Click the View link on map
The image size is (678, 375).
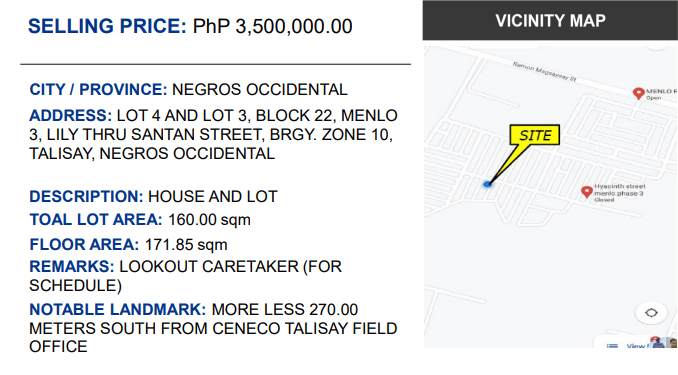636,346
